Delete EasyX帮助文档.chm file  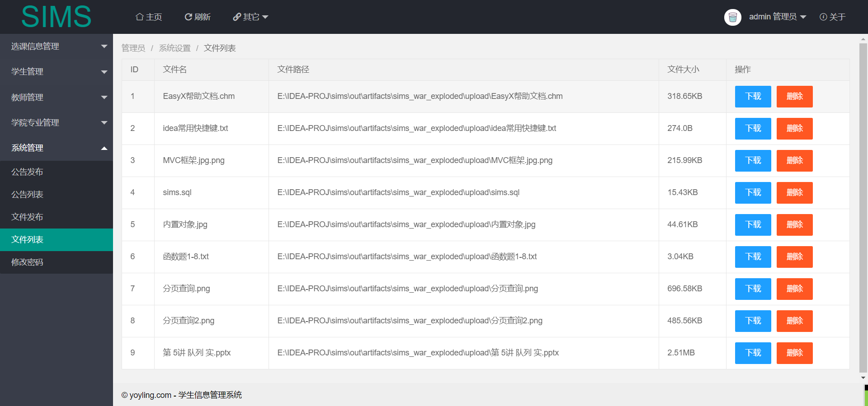click(x=794, y=97)
